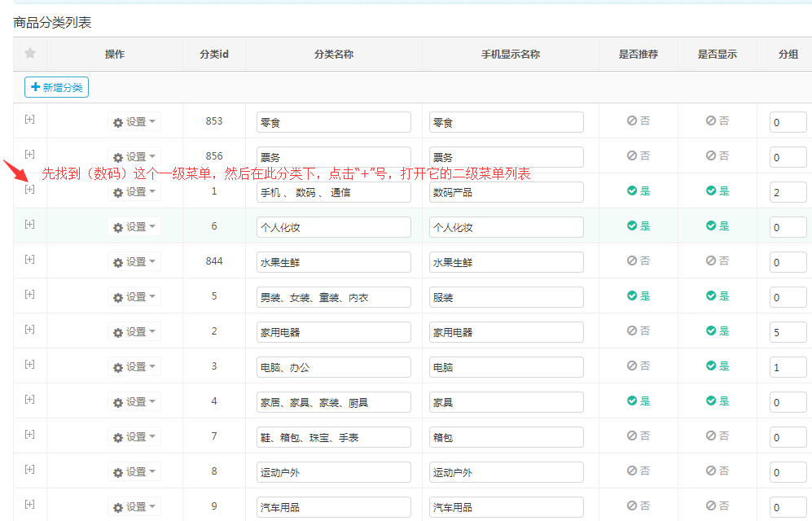812x521 pixels.
Task: Expand the 运动户外 category row
Action: point(29,469)
